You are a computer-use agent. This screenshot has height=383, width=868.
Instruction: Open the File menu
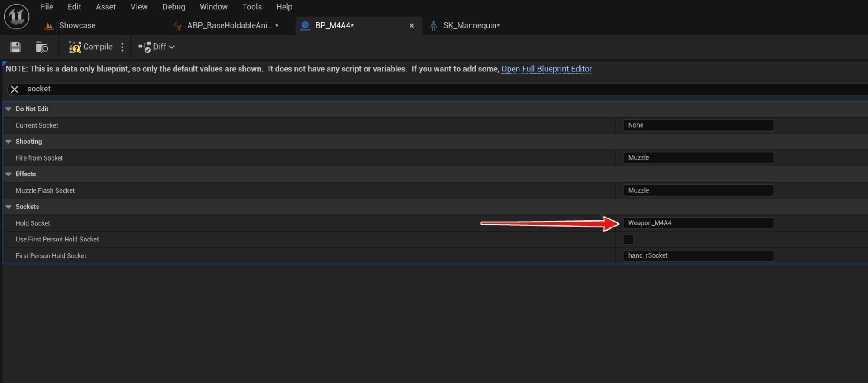47,7
